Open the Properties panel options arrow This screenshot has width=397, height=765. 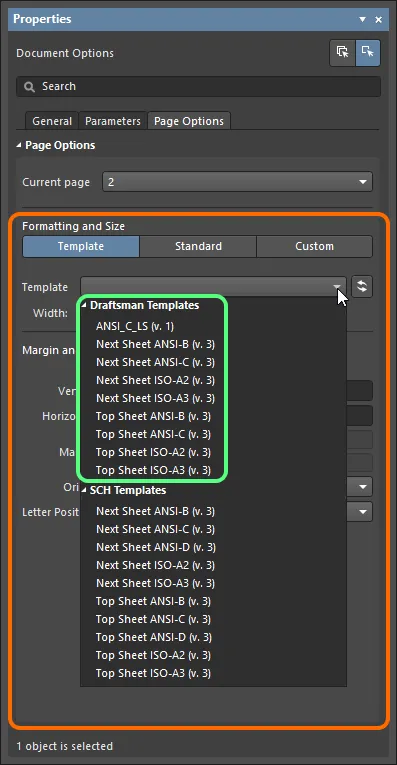pyautogui.click(x=362, y=20)
